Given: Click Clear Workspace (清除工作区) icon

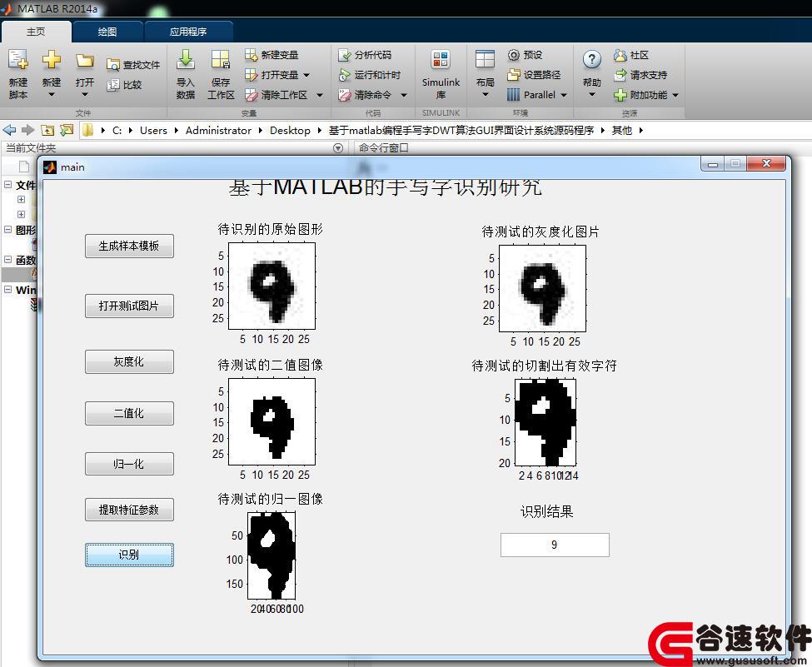Looking at the screenshot, I should [252, 95].
